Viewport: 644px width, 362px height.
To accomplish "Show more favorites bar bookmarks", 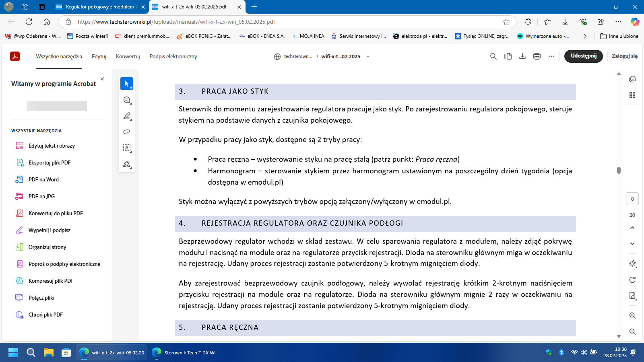I will 585,36.
